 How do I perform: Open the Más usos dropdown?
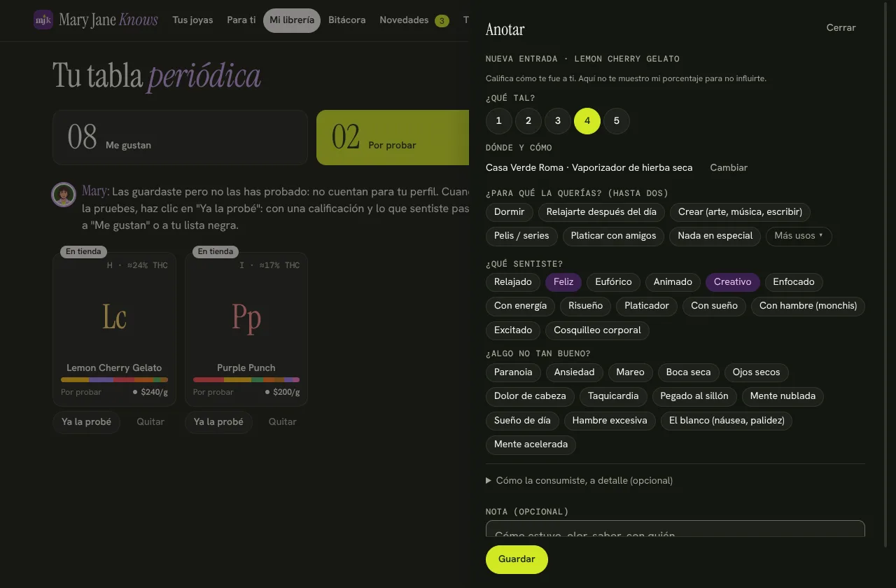pos(799,236)
